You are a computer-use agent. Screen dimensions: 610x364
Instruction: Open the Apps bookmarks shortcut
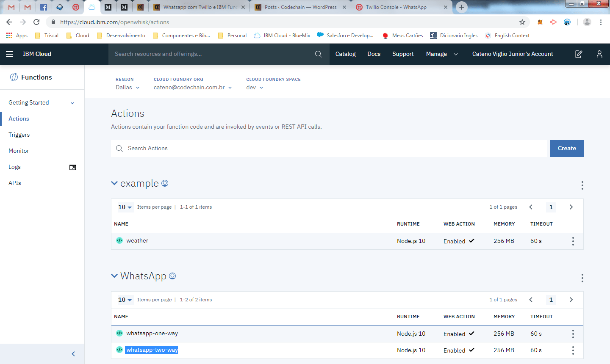pyautogui.click(x=17, y=36)
